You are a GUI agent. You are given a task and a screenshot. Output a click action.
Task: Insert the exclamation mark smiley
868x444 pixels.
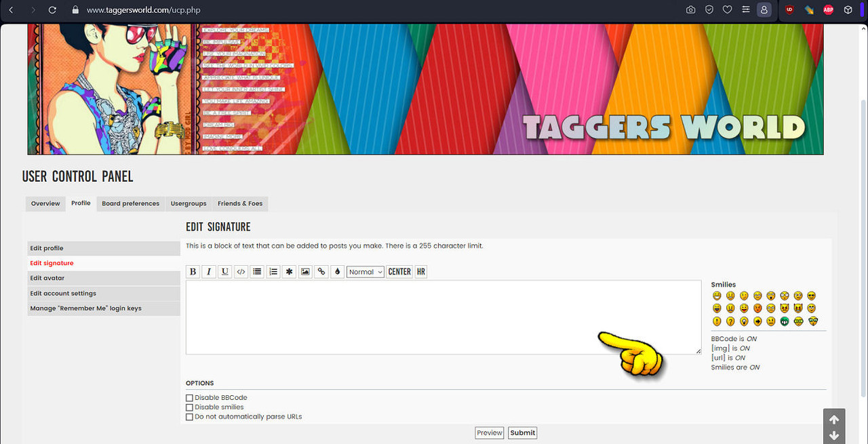pyautogui.click(x=717, y=321)
